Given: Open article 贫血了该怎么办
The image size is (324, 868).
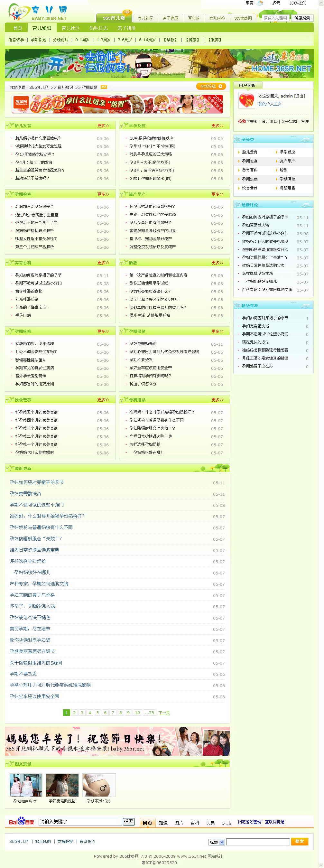Looking at the screenshot, I should click(143, 384).
